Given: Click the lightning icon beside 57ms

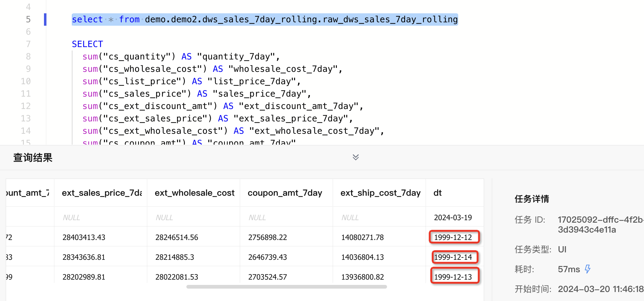Looking at the screenshot, I should pyautogui.click(x=587, y=269).
